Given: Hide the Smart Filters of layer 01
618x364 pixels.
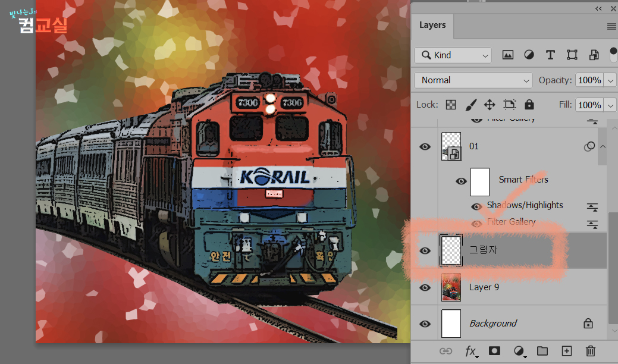Looking at the screenshot, I should click(461, 181).
